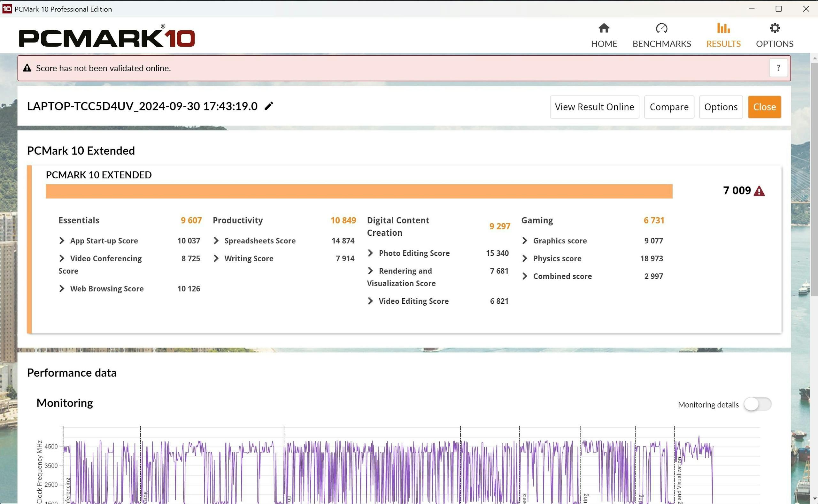Click Digital Content Creation score 9 297
Screen dimensions: 818x504
point(499,226)
